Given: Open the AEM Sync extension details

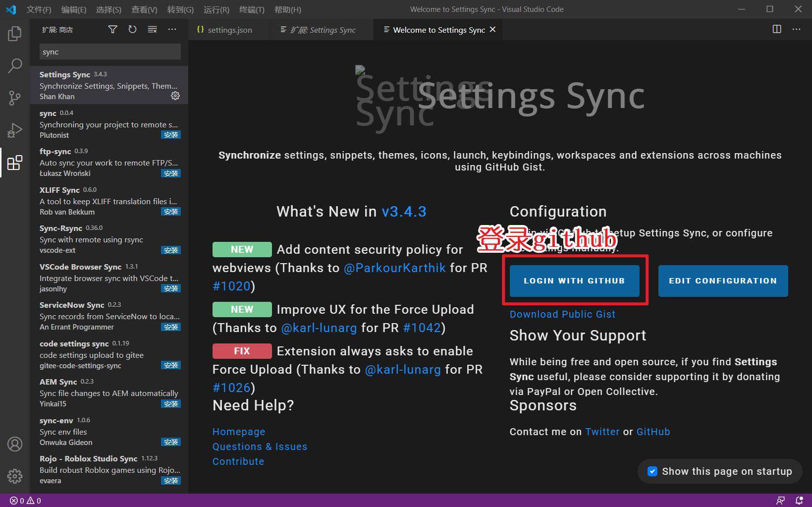Looking at the screenshot, I should point(109,393).
